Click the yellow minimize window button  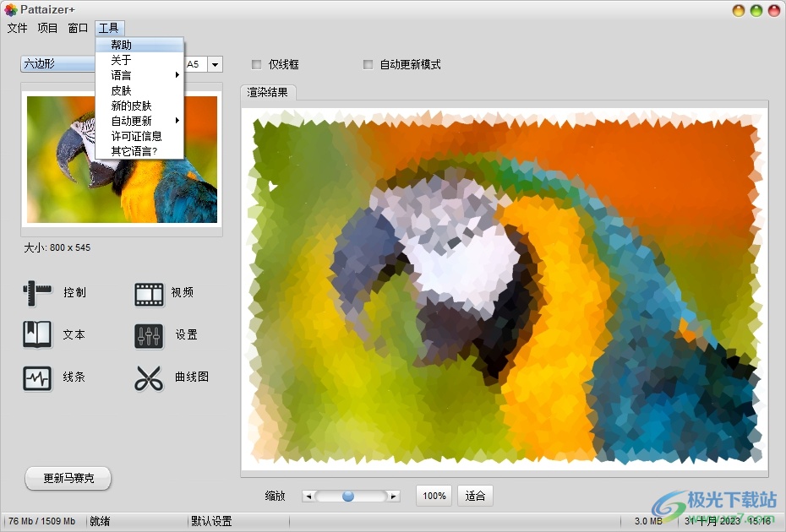pos(739,10)
